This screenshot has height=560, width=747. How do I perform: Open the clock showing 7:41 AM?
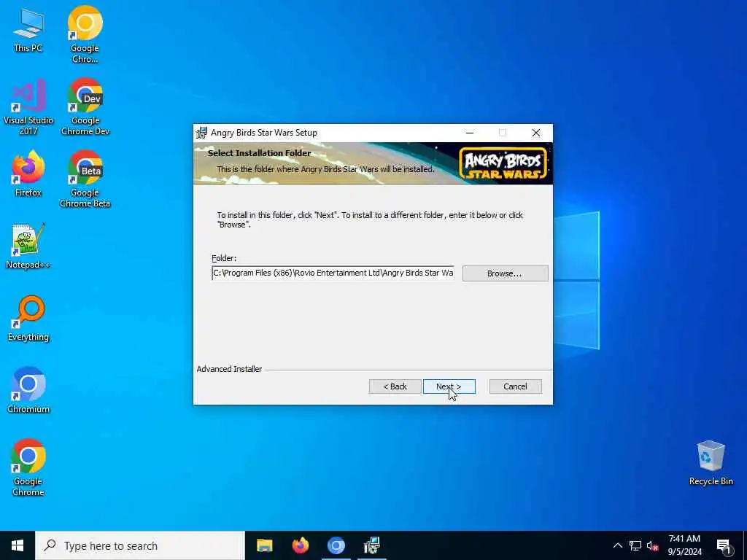tap(684, 545)
